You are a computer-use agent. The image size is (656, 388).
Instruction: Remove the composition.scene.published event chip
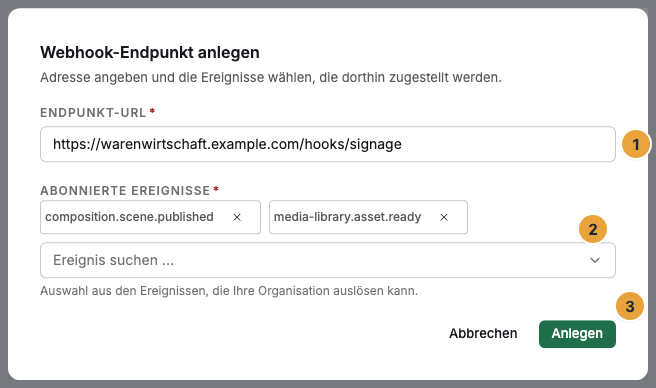[237, 217]
